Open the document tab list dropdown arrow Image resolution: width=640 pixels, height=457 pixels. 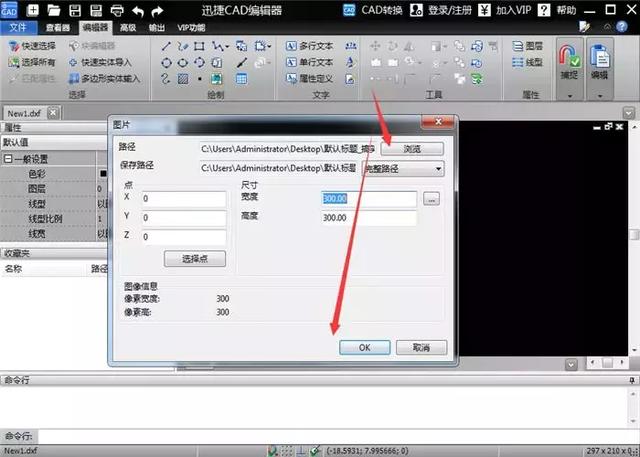tap(629, 113)
